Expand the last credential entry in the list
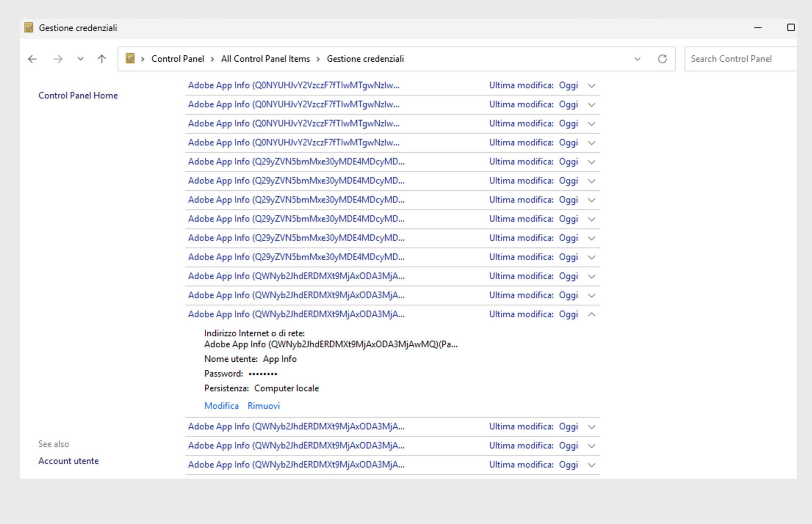This screenshot has width=812, height=524. pyautogui.click(x=592, y=465)
